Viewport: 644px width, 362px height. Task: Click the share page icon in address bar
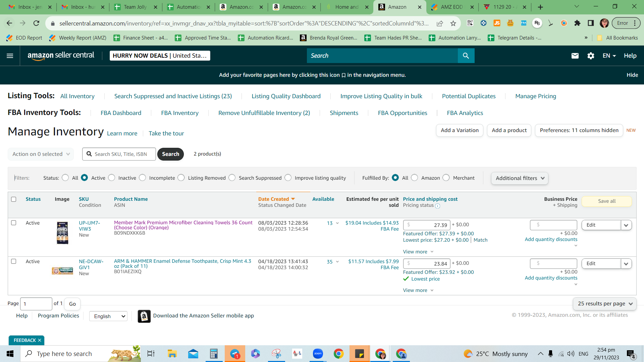(x=440, y=23)
